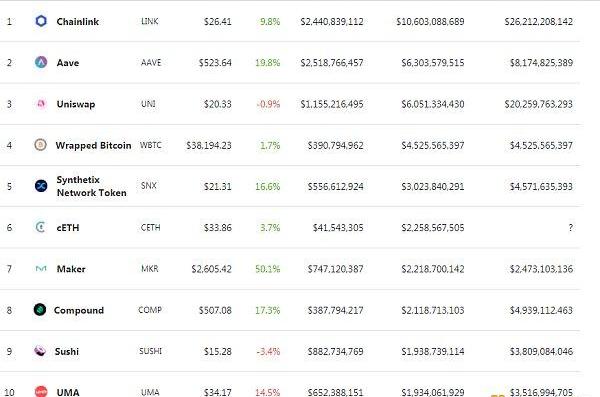Viewport: 600px width, 397px height.
Task: Click the pink Uniswap logo icon
Action: (x=41, y=104)
